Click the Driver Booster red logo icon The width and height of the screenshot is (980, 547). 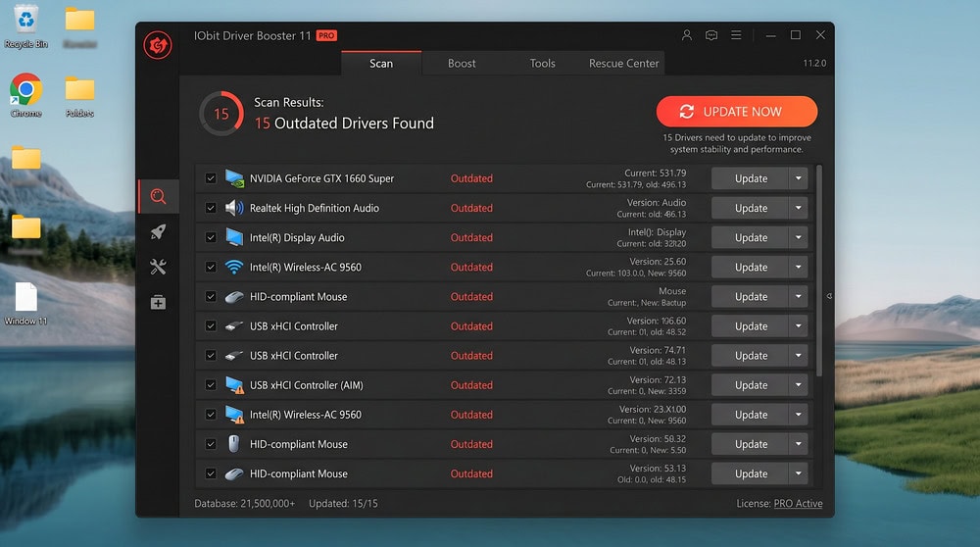click(x=158, y=45)
